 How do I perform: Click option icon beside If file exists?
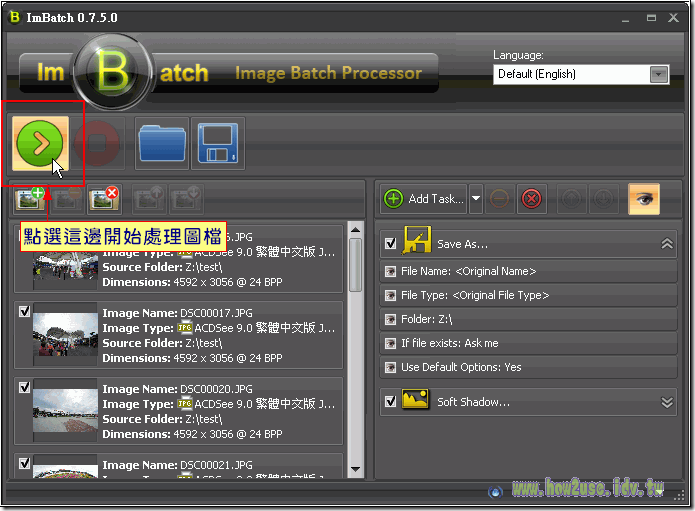[x=390, y=343]
